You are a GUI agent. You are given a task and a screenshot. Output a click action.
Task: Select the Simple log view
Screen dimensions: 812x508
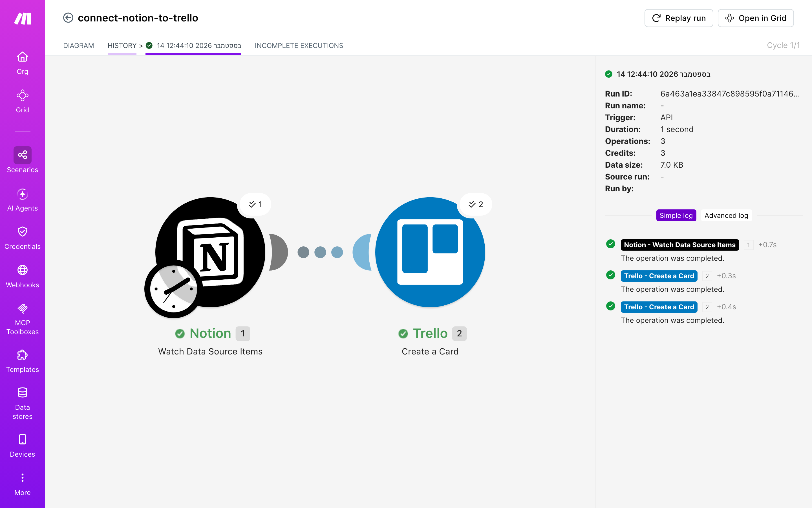pos(676,215)
